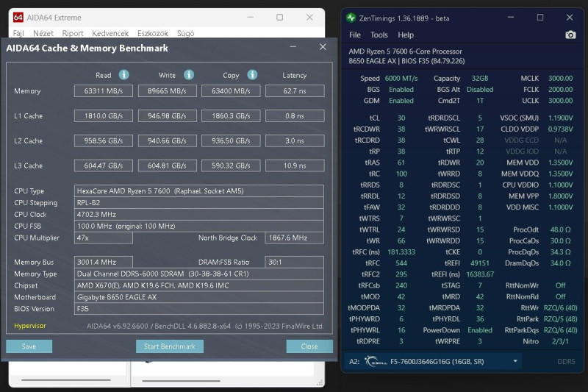Open ZenTimings Tools menu
Image resolution: width=588 pixels, height=392 pixels.
point(379,35)
